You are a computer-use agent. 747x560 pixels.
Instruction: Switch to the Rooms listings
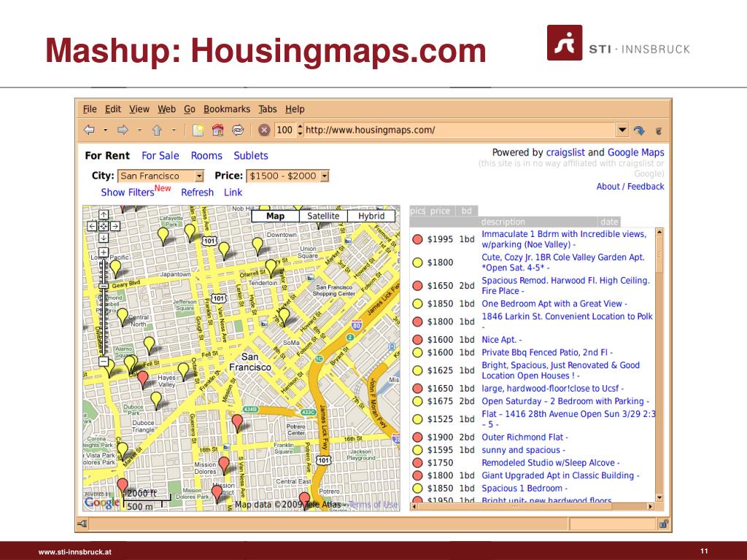click(x=206, y=156)
